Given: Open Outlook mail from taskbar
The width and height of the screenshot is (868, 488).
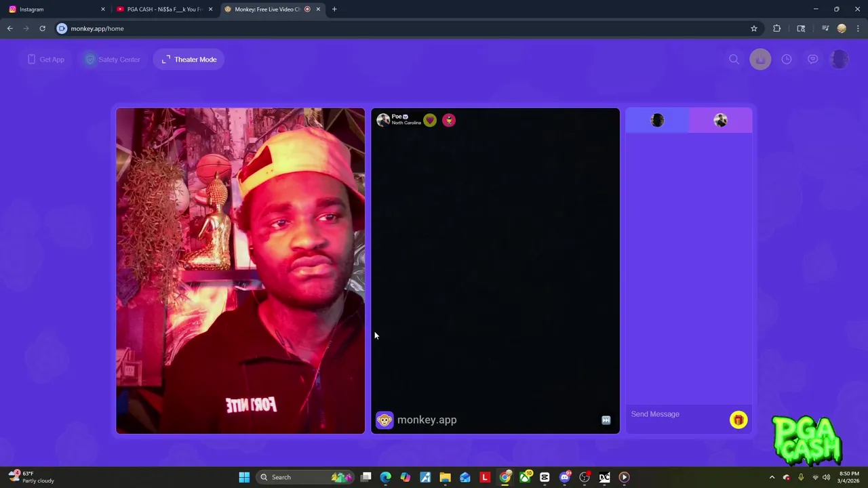Looking at the screenshot, I should [x=465, y=477].
